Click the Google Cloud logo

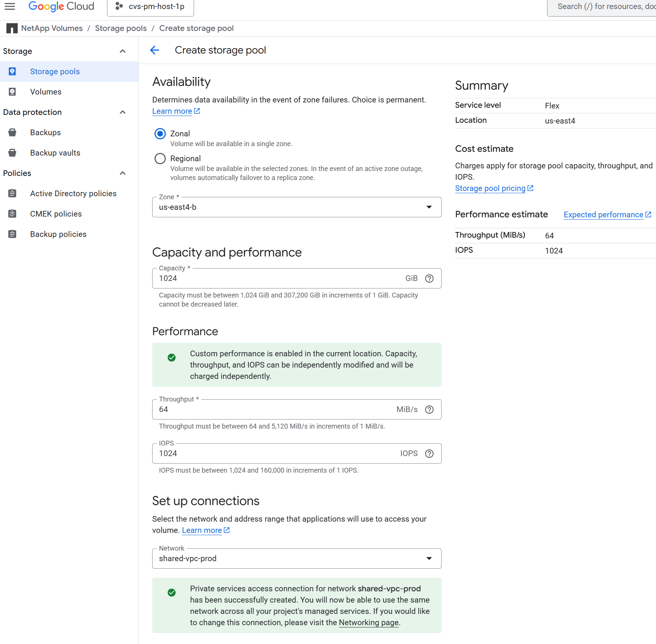tap(61, 6)
